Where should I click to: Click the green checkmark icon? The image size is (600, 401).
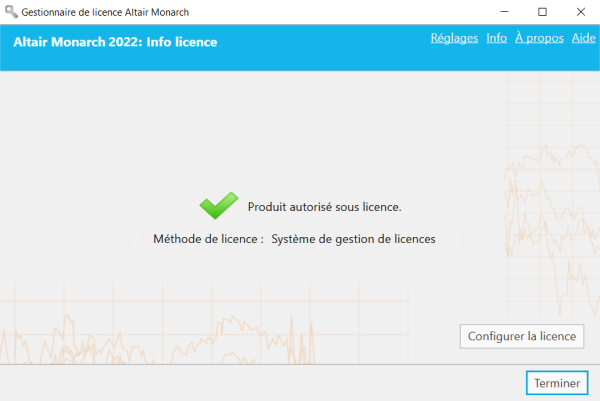click(218, 205)
